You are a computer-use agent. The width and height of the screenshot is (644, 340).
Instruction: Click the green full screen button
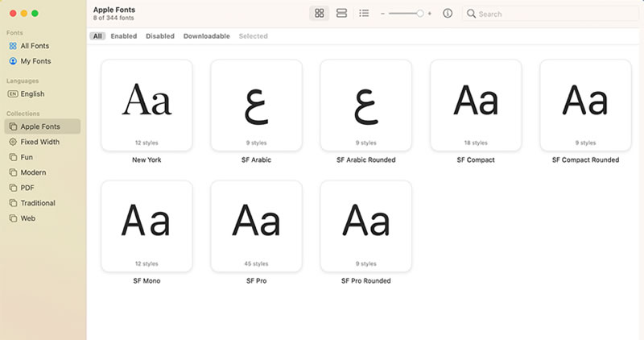coord(35,14)
